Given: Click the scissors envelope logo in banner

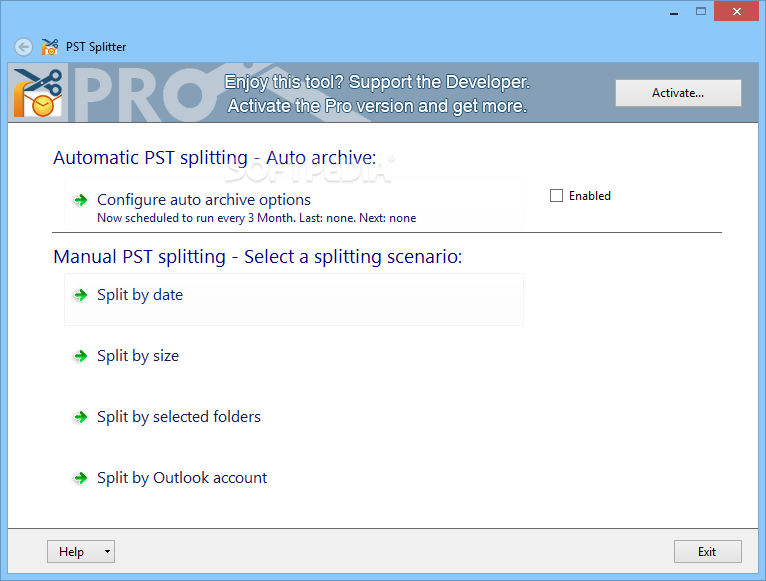Looking at the screenshot, I should pos(38,92).
